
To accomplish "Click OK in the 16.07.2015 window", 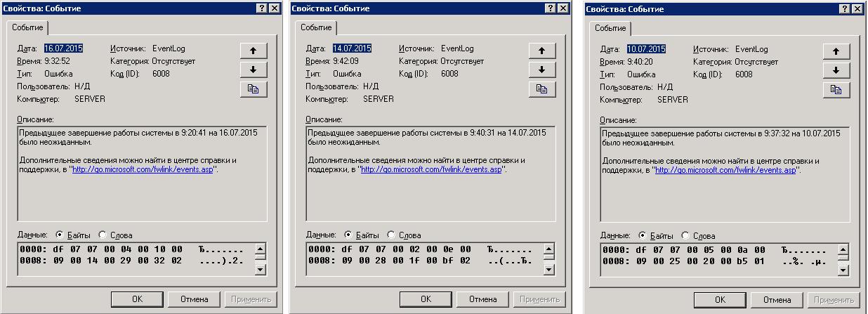I will [137, 299].
